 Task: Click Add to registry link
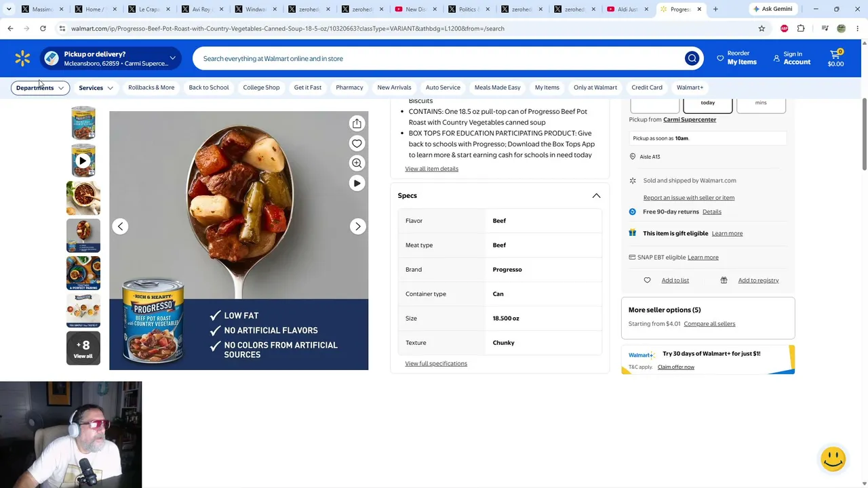758,281
